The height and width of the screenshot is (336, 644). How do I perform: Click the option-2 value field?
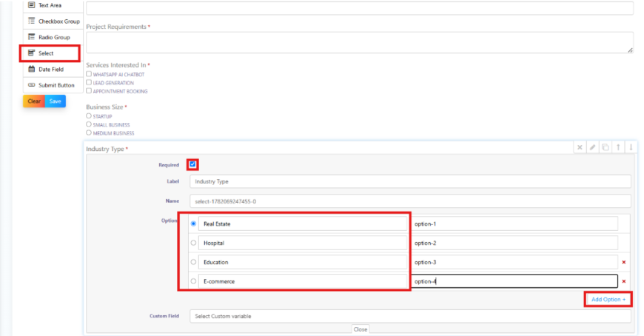pos(514,243)
